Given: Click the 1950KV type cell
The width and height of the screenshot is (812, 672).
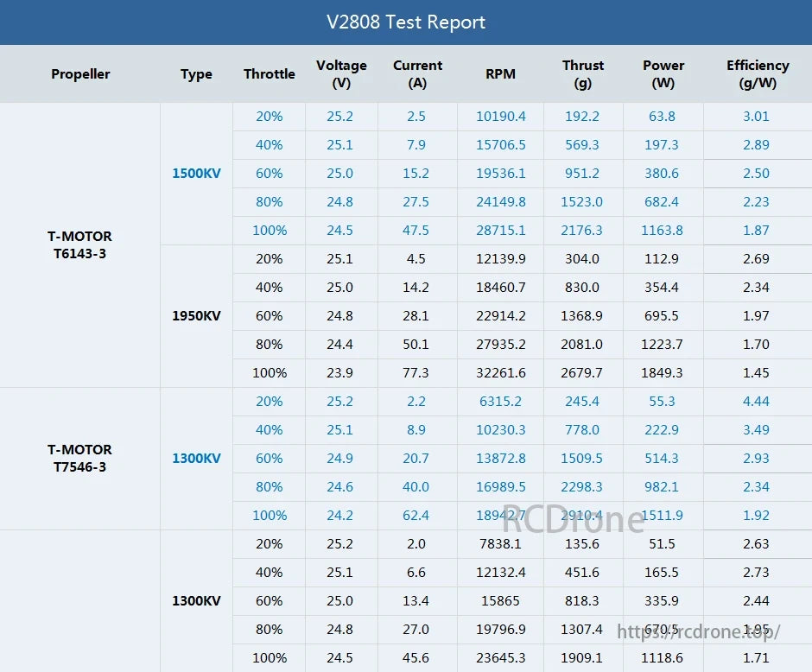Looking at the screenshot, I should click(196, 315).
